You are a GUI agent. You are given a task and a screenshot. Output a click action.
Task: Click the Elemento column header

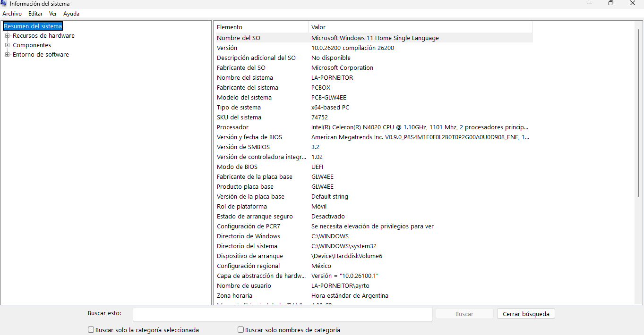pos(261,27)
